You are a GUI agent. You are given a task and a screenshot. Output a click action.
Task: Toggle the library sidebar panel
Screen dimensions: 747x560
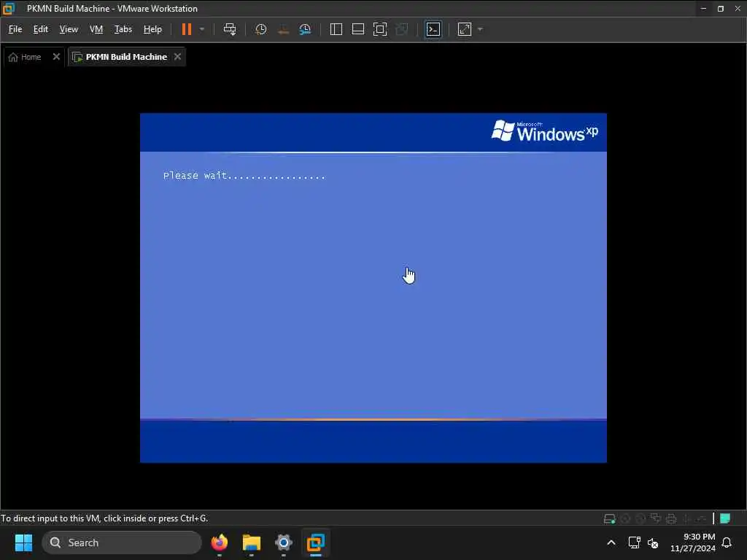(x=336, y=29)
